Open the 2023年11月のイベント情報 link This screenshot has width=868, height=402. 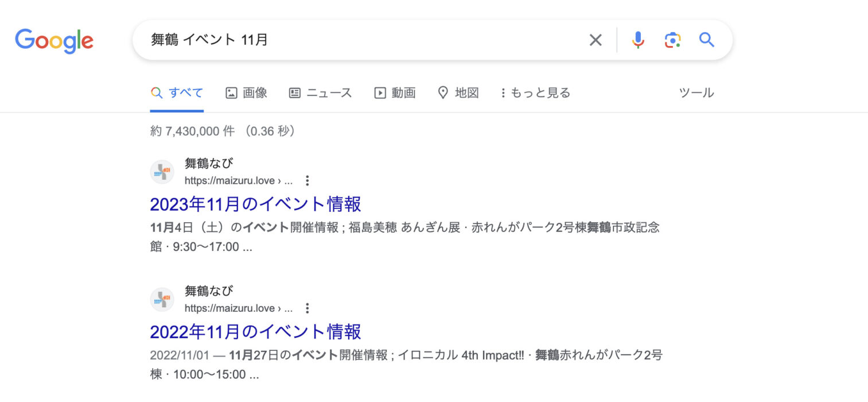[x=255, y=204]
